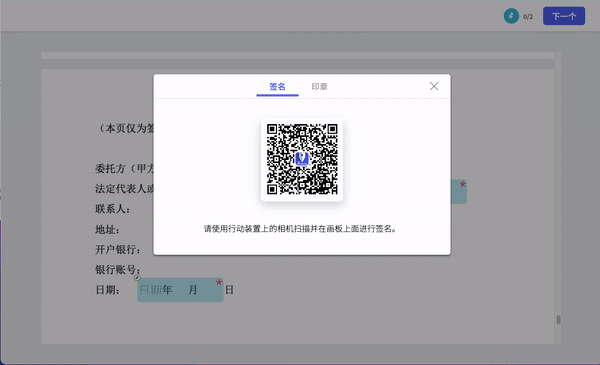The width and height of the screenshot is (600, 365).
Task: Click the pencil icon on date field
Action: coord(137,278)
